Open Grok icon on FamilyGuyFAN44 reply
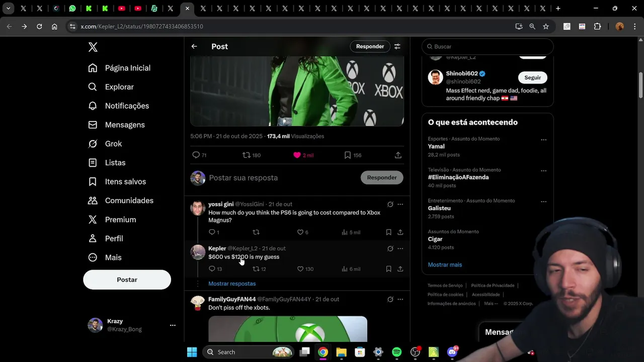 click(390, 299)
